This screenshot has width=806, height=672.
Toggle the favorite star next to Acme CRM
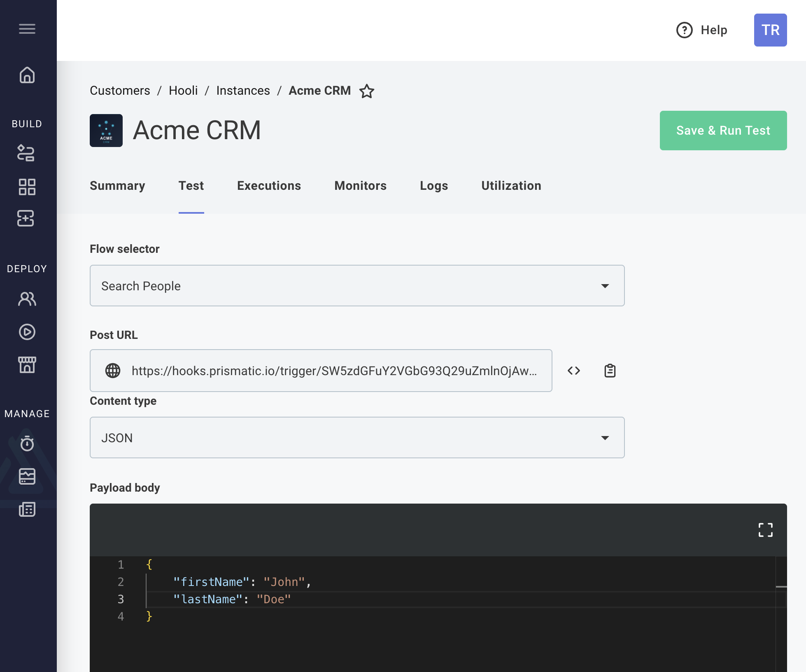pos(366,91)
